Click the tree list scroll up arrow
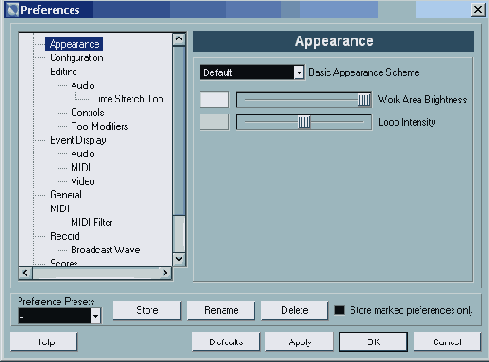Viewport: 489px width, 362px height. tap(179, 39)
